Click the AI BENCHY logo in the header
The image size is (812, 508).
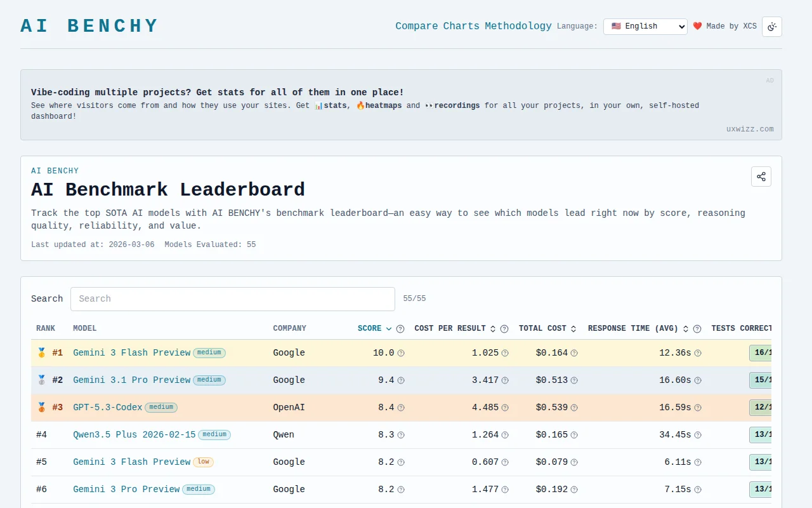pos(89,26)
